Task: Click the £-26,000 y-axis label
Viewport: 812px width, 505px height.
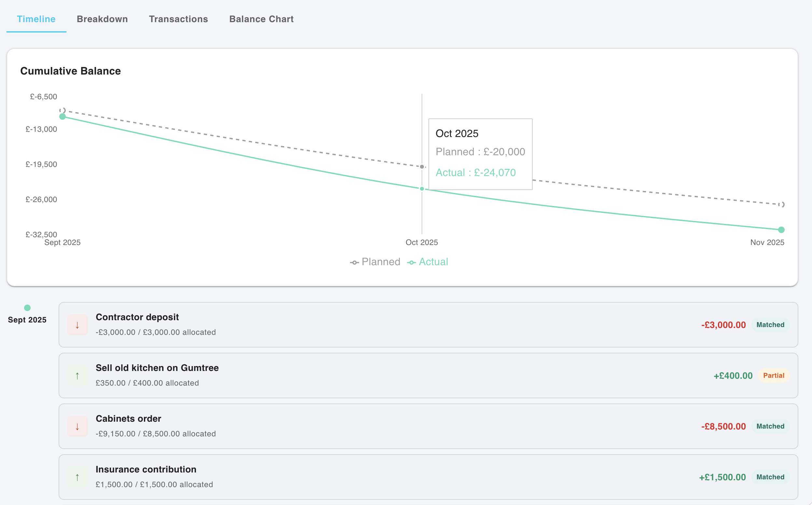Action: [41, 199]
